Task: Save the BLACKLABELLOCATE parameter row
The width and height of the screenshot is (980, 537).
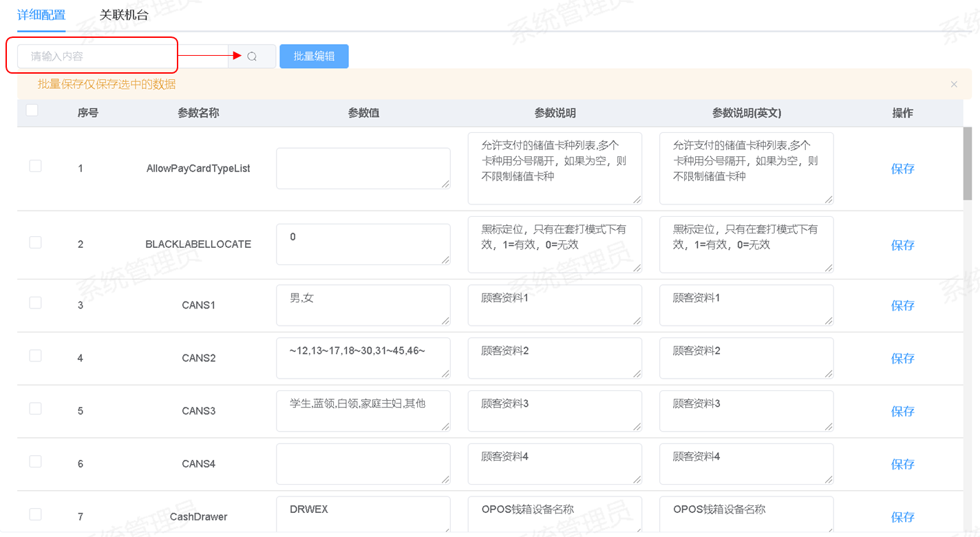Action: [x=902, y=245]
